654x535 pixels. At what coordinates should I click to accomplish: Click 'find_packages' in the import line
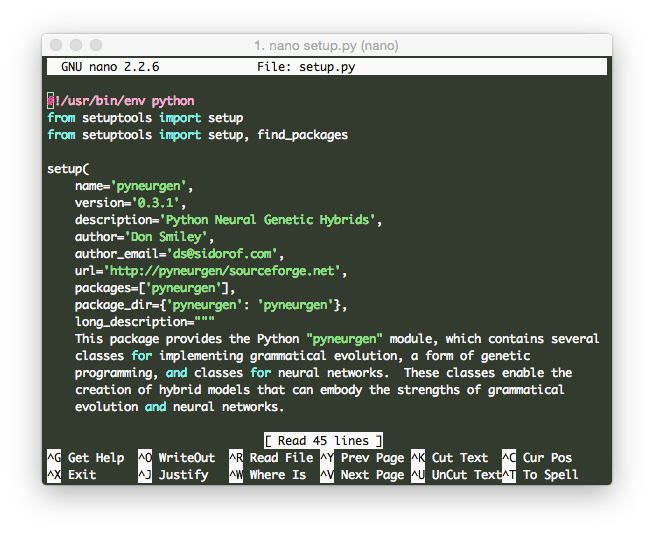pos(302,135)
